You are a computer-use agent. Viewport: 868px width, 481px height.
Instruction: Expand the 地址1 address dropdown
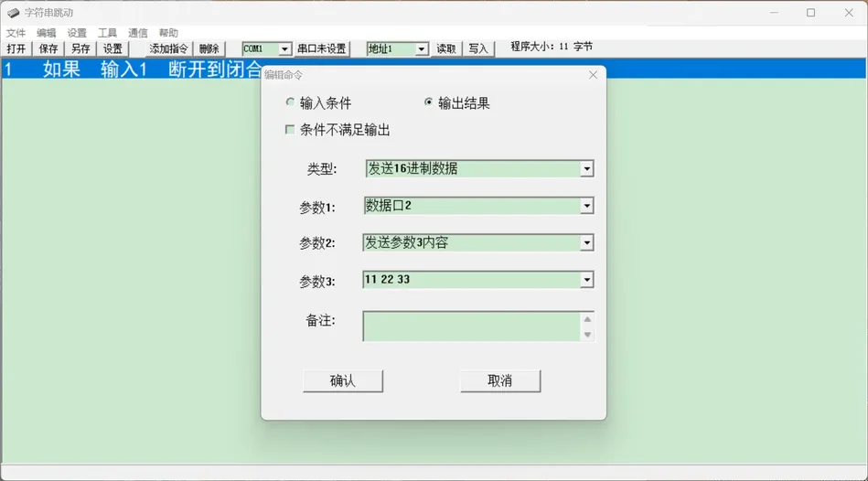pyautogui.click(x=422, y=49)
